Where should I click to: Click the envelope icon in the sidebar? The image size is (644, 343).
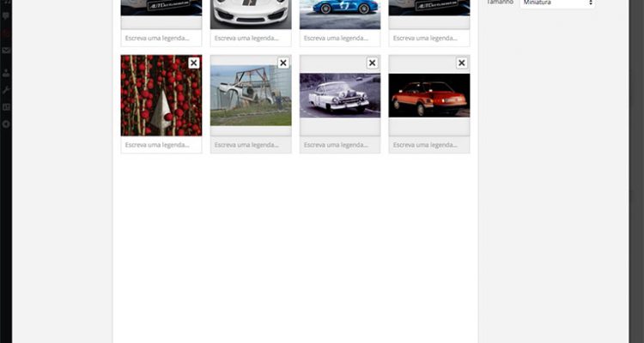click(6, 51)
